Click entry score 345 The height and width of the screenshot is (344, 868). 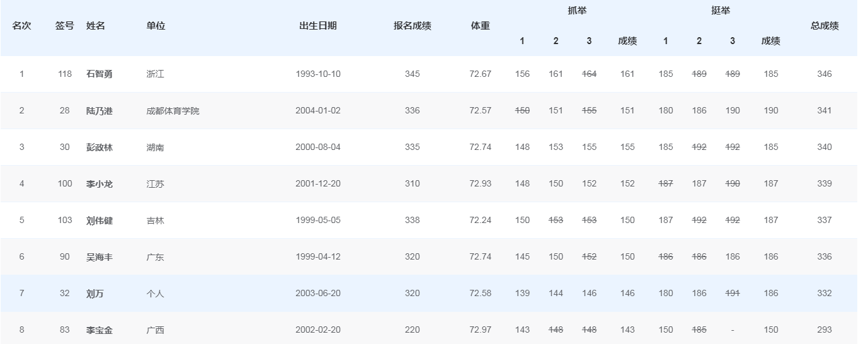[413, 74]
